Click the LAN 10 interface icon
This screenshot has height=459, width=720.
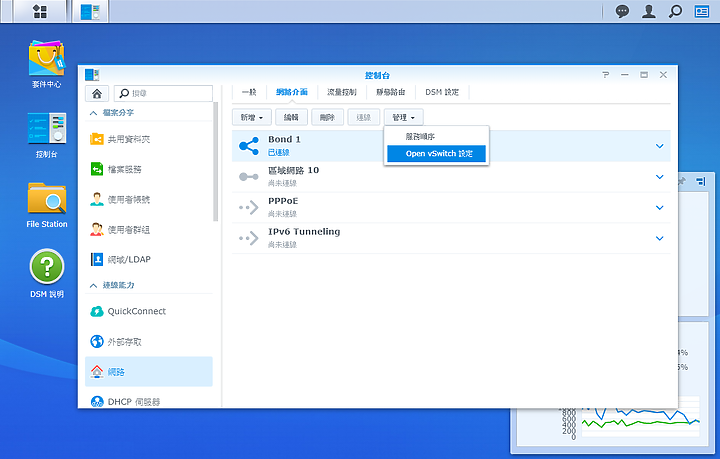point(249,177)
